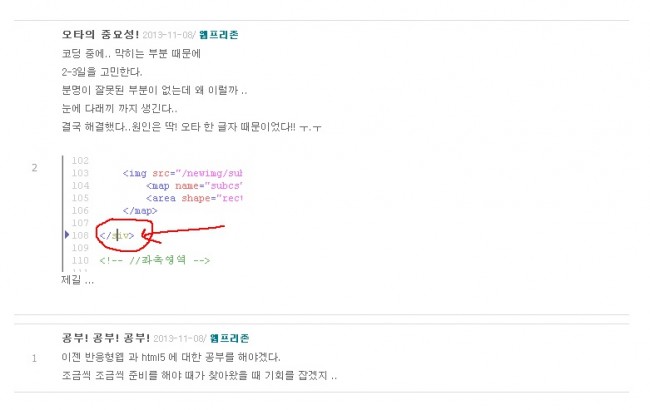Click the red hand-drawn circle around the closing div tag
Screen dimensions: 650x410
pos(124,235)
